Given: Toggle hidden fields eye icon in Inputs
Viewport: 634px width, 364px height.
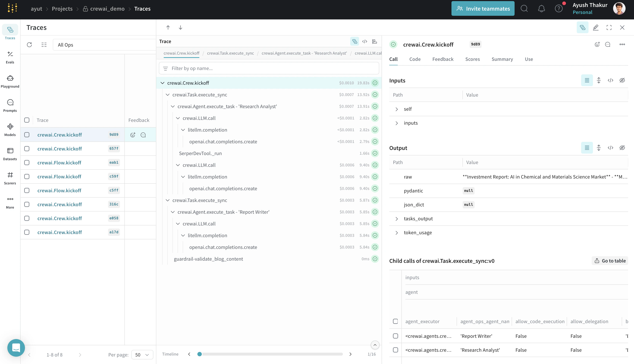Looking at the screenshot, I should pos(622,80).
